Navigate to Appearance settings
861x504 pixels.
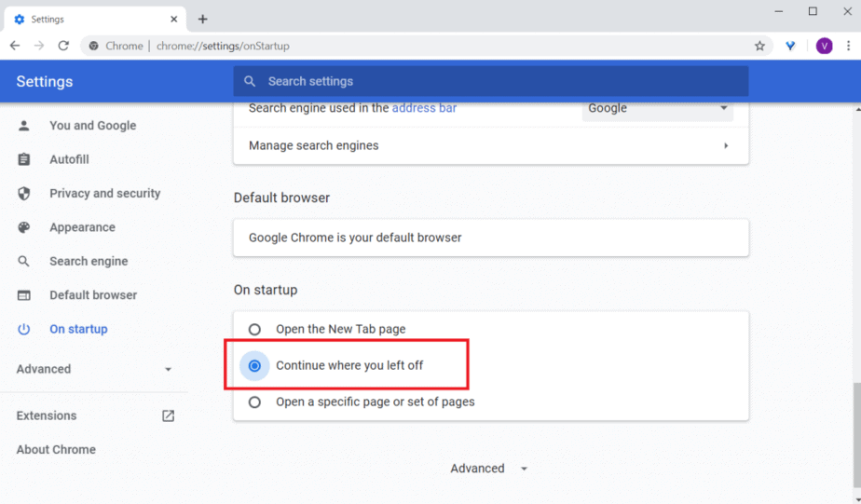coord(82,227)
